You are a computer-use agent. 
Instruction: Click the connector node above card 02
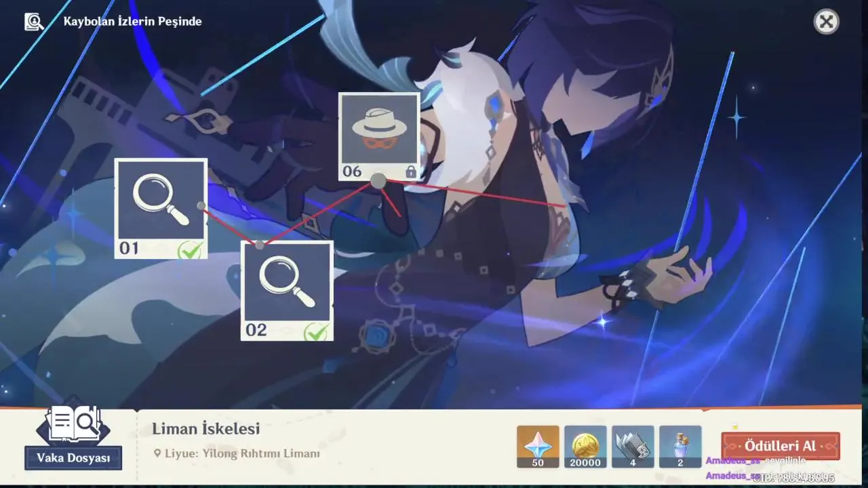[259, 245]
